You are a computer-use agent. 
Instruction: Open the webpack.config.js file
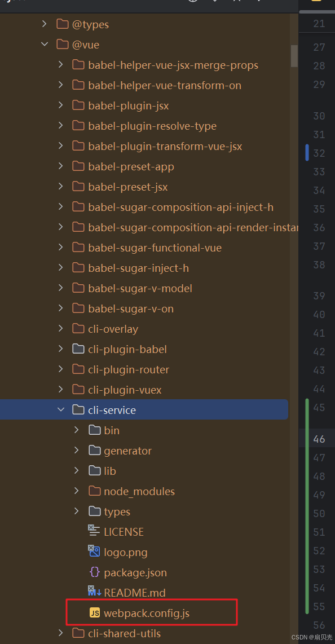(147, 613)
